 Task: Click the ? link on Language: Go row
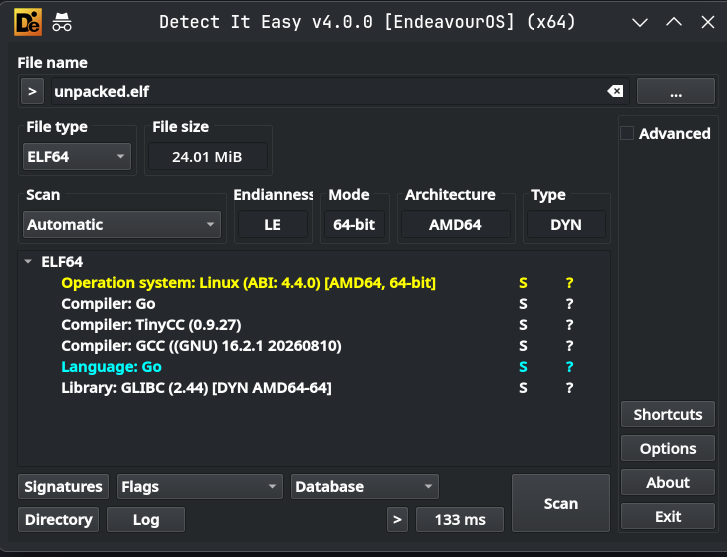tap(569, 366)
